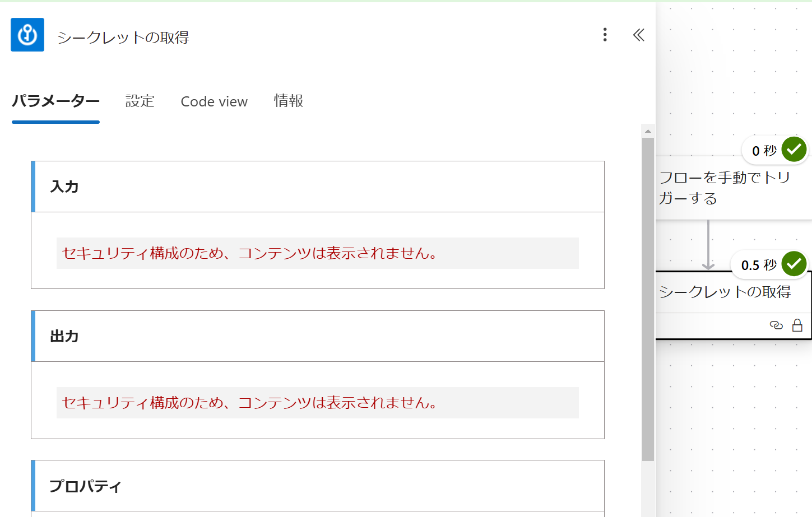Select the フローを手動でトリガーする trigger card
The image size is (812, 517).
coord(734,188)
